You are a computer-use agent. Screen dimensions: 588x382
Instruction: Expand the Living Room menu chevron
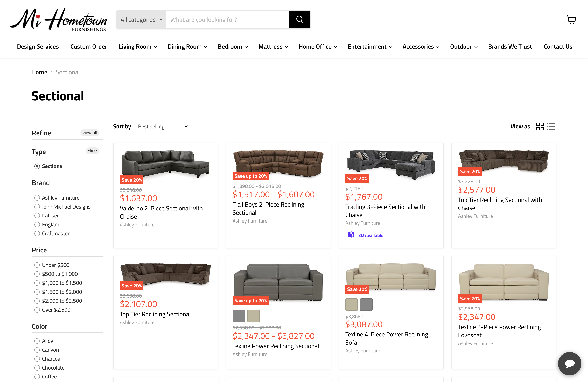pyautogui.click(x=156, y=47)
